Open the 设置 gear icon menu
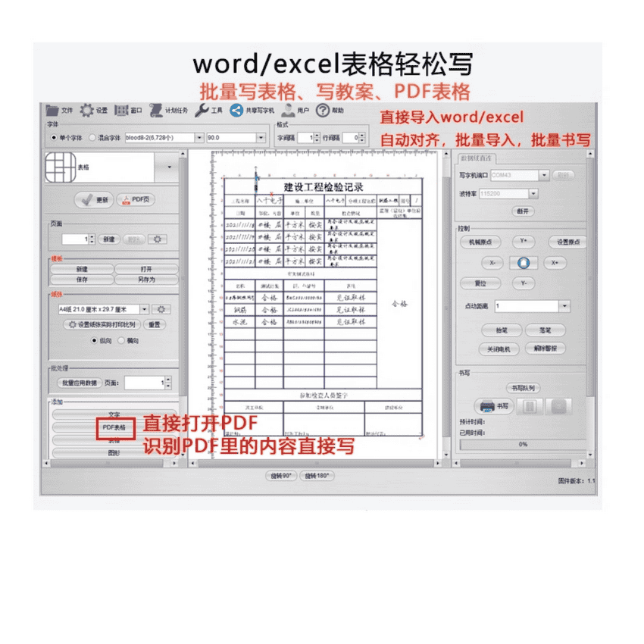The height and width of the screenshot is (644, 644). (94, 110)
